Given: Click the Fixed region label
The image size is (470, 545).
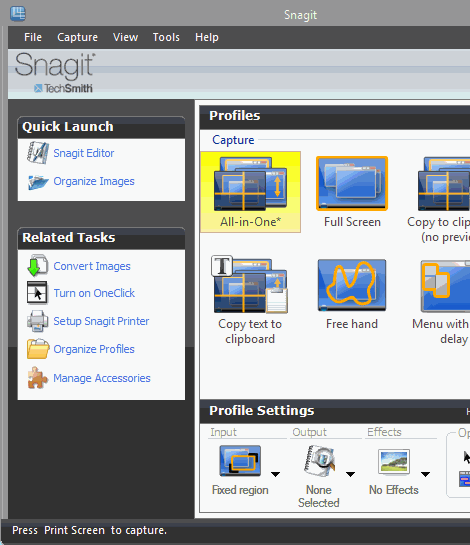Looking at the screenshot, I should [240, 490].
